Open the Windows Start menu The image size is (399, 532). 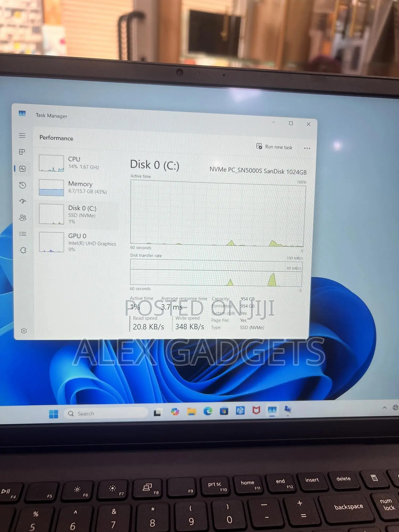point(54,414)
